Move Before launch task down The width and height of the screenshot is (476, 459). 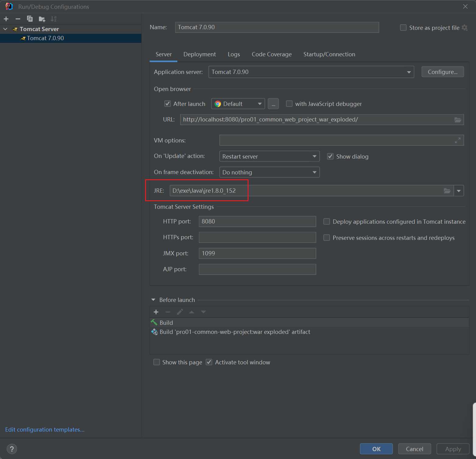click(x=203, y=312)
